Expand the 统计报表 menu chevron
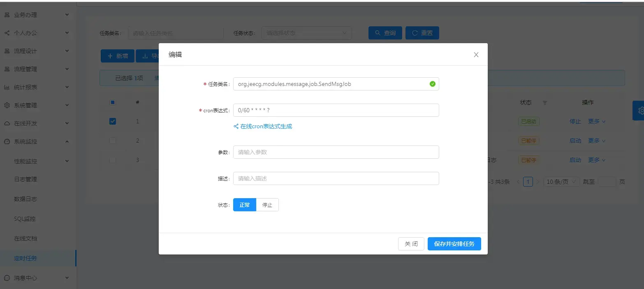 [67, 87]
